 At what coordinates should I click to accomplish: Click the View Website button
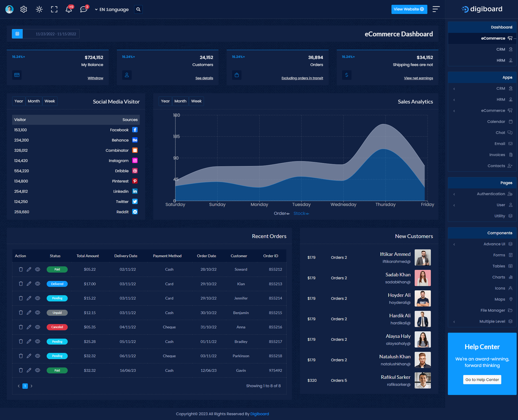pos(409,9)
